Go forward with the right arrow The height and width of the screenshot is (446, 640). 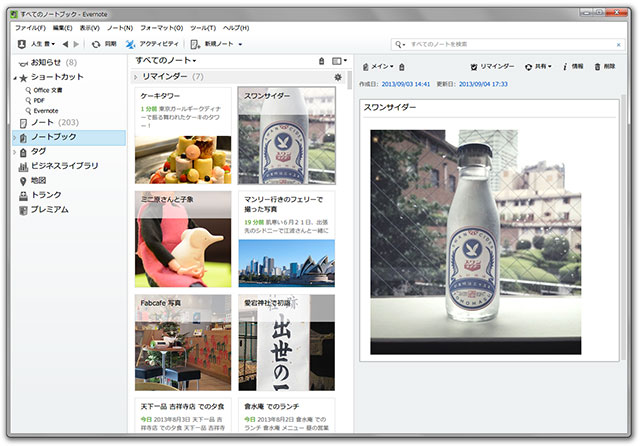tap(76, 44)
